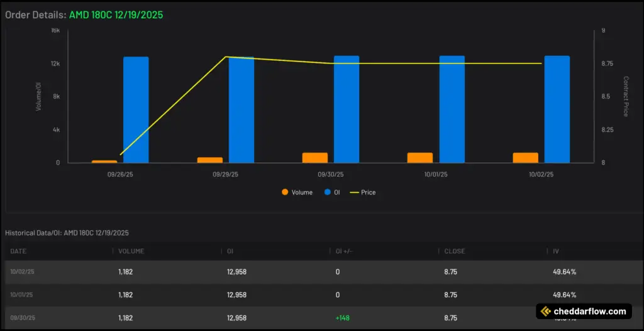644x331 pixels.
Task: Click the blue OI bar for 10/01/25
Action: [x=452, y=109]
